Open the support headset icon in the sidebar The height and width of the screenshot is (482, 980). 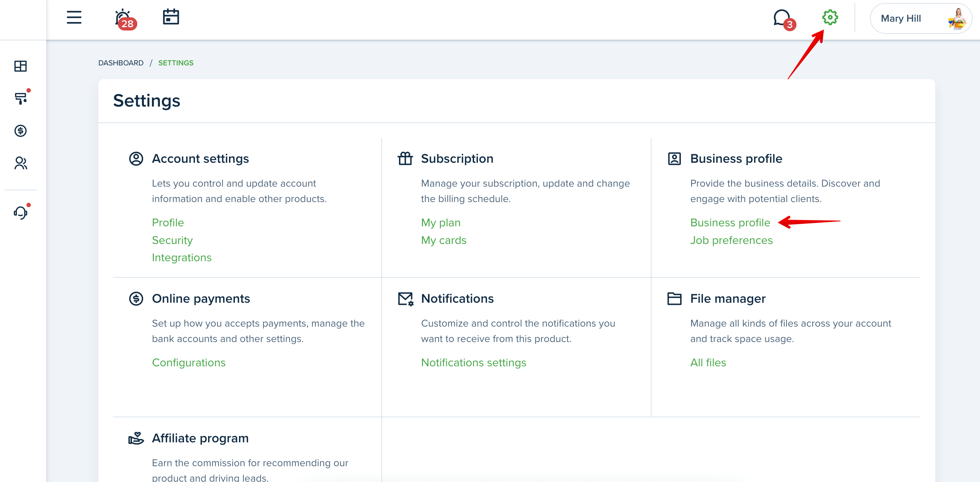pyautogui.click(x=21, y=212)
